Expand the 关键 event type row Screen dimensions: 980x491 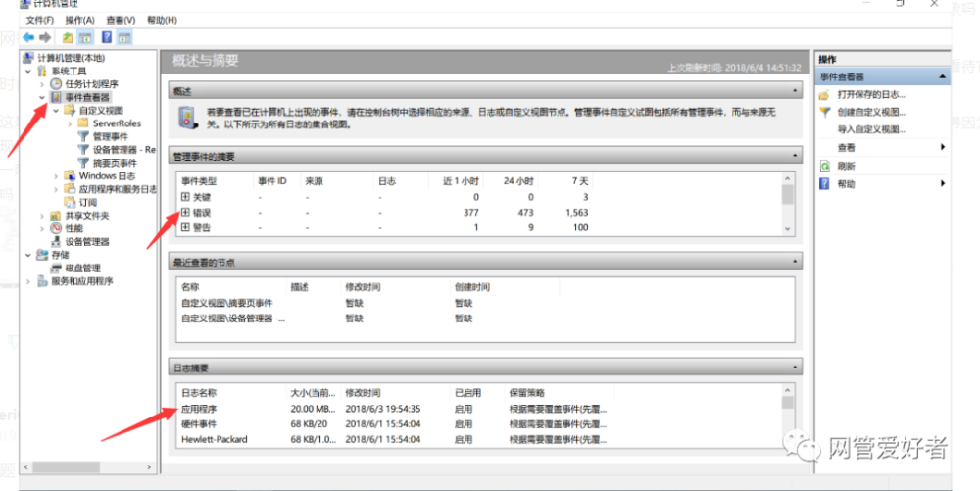click(185, 197)
